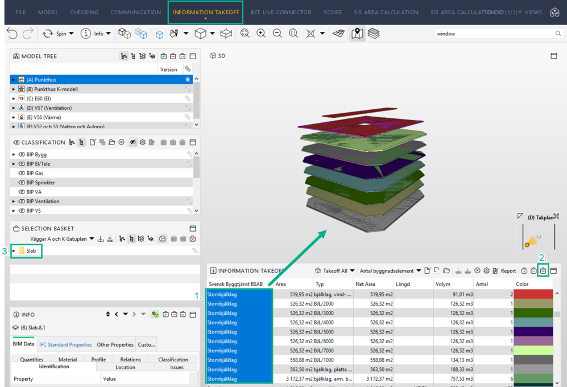Click the 3D box view icon

200,34
